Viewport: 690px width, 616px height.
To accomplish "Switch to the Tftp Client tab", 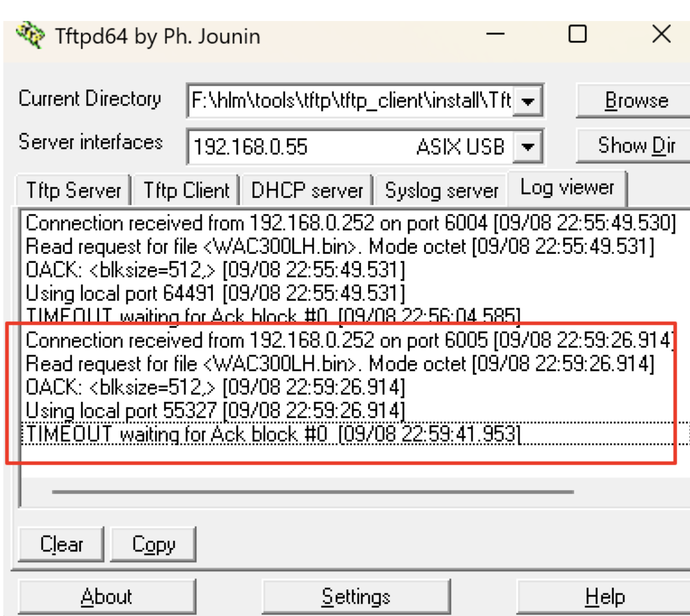I will pos(186,190).
